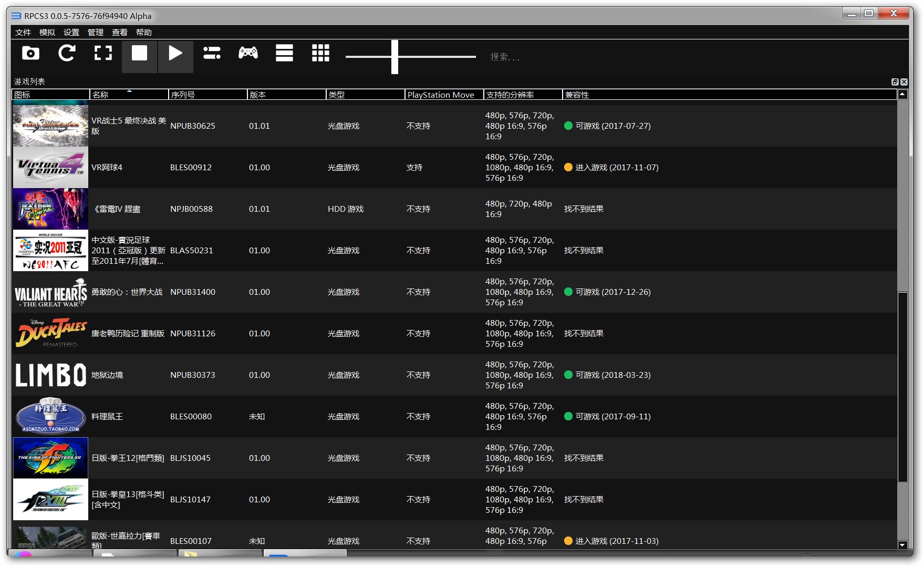Select King of Fighters XII thumbnail
This screenshot has width=924, height=567.
(x=50, y=458)
